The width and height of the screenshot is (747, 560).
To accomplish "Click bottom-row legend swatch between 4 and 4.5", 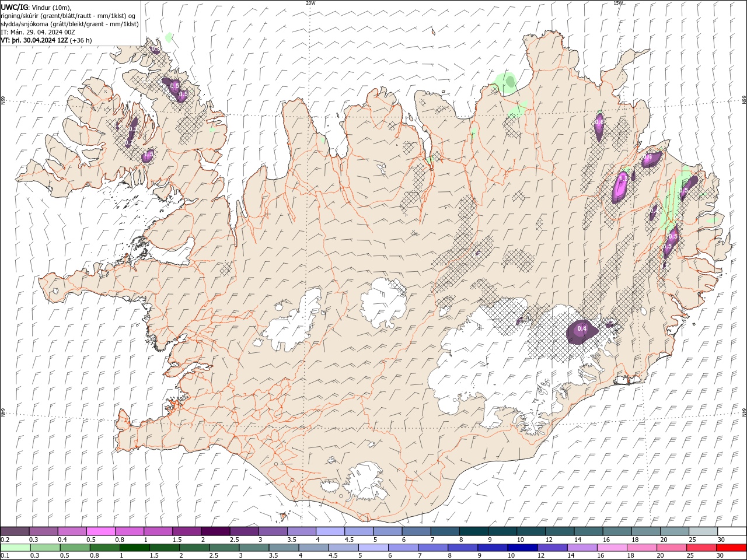I will pos(313,548).
